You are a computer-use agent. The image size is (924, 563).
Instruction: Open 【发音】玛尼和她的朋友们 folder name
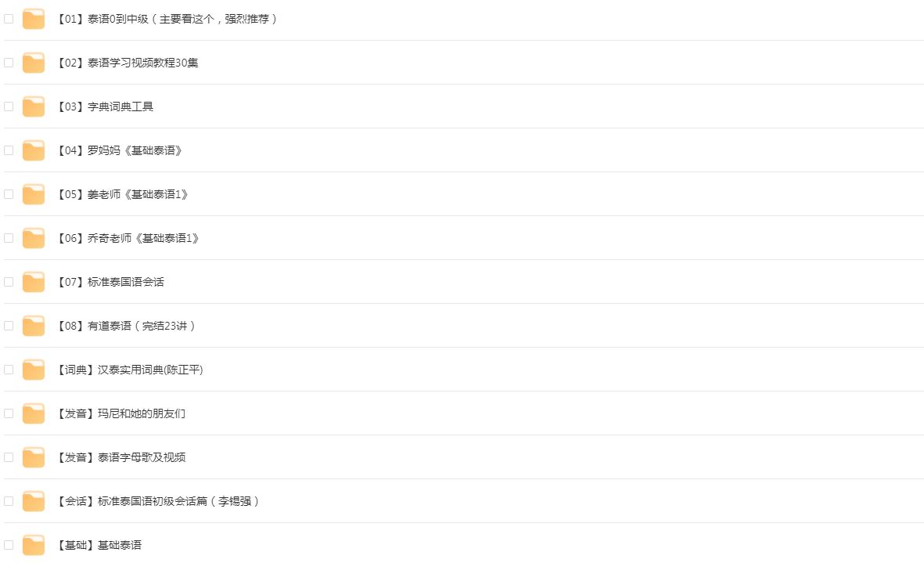pos(121,413)
